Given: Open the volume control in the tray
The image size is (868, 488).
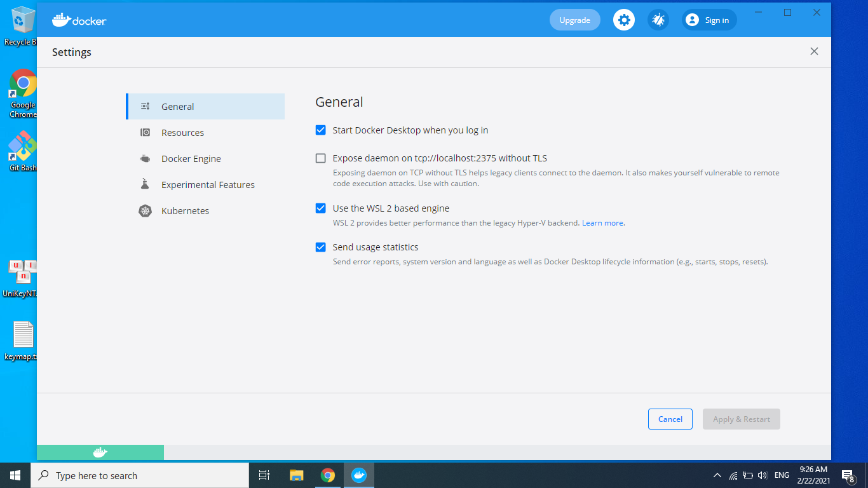Looking at the screenshot, I should tap(763, 475).
